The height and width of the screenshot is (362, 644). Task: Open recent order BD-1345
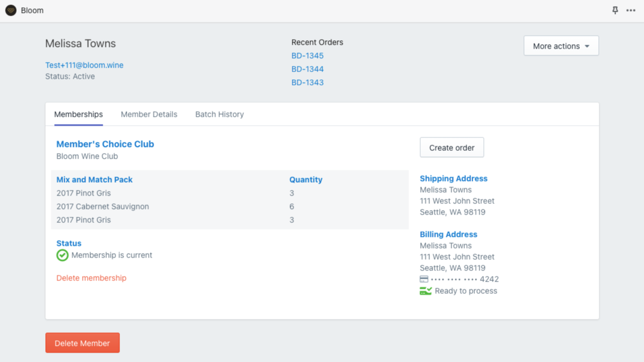point(307,56)
